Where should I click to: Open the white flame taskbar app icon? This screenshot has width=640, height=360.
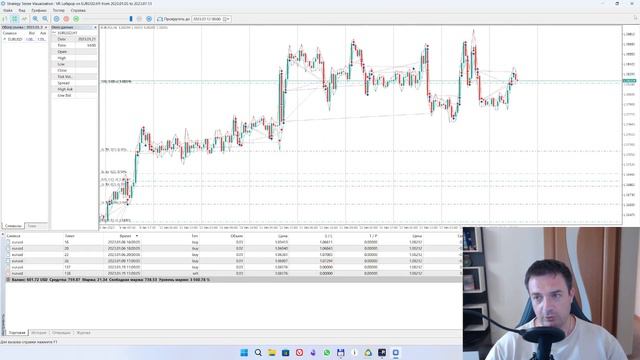pos(354,353)
